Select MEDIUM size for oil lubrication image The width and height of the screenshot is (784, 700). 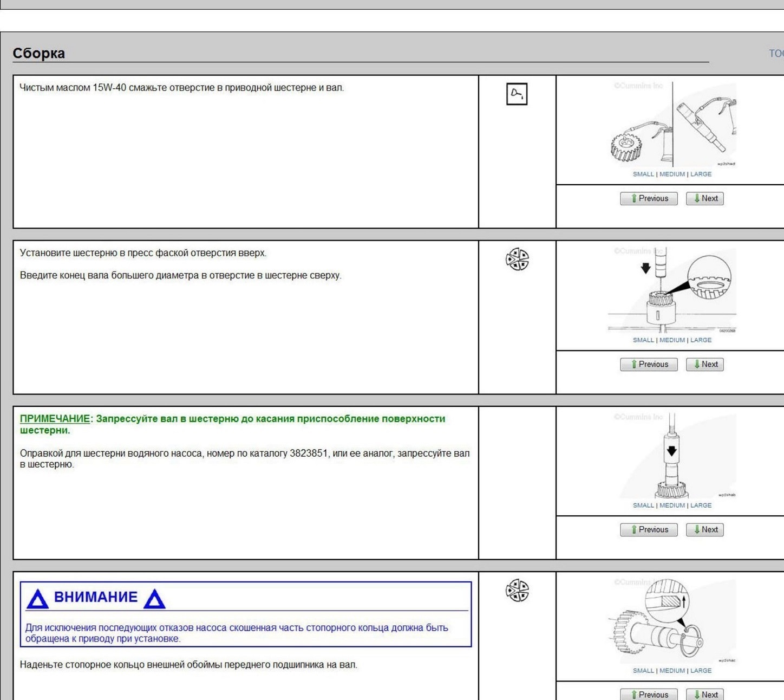point(672,174)
